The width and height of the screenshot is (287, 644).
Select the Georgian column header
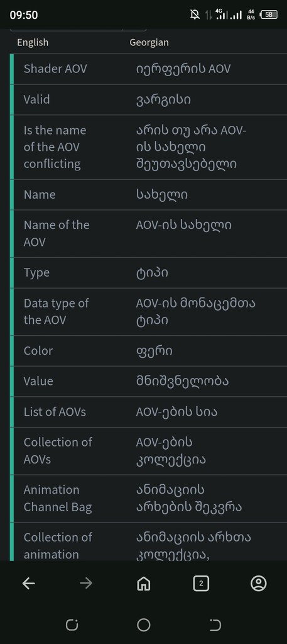point(149,42)
